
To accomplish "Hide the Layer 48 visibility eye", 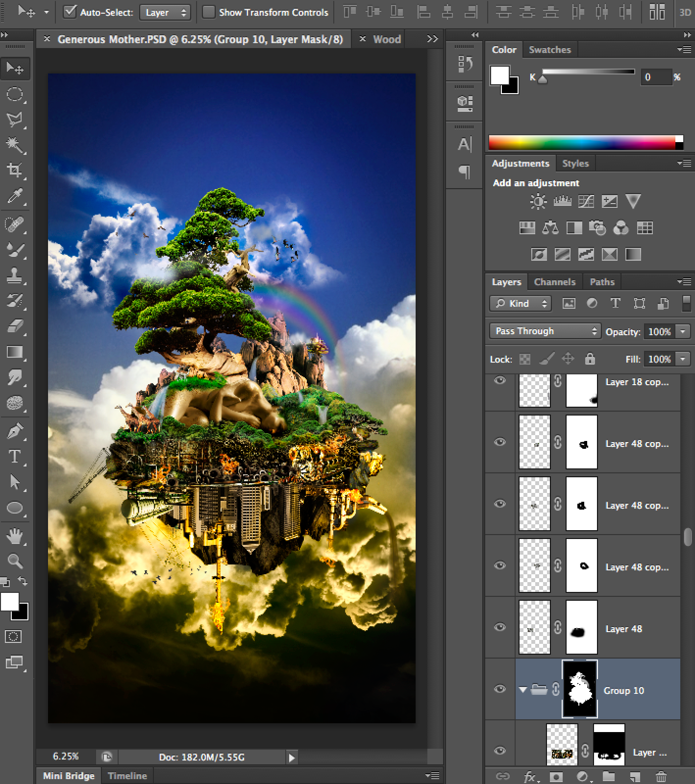I will pyautogui.click(x=500, y=628).
